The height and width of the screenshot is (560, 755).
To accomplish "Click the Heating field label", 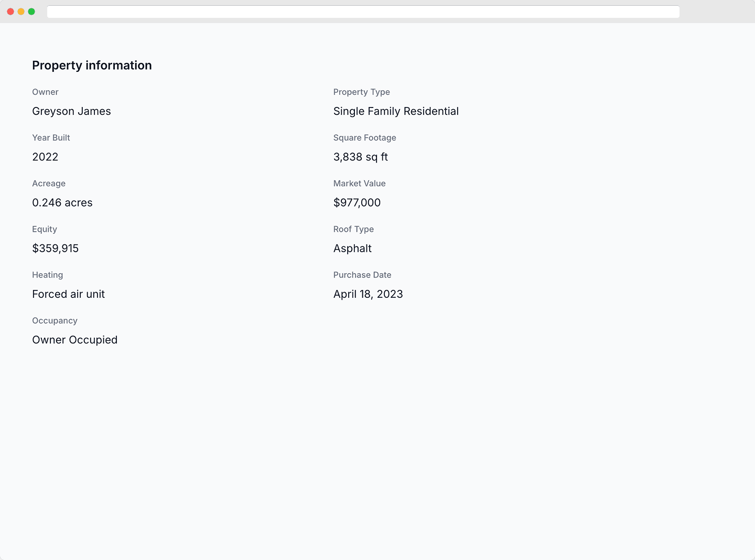I will 47,275.
